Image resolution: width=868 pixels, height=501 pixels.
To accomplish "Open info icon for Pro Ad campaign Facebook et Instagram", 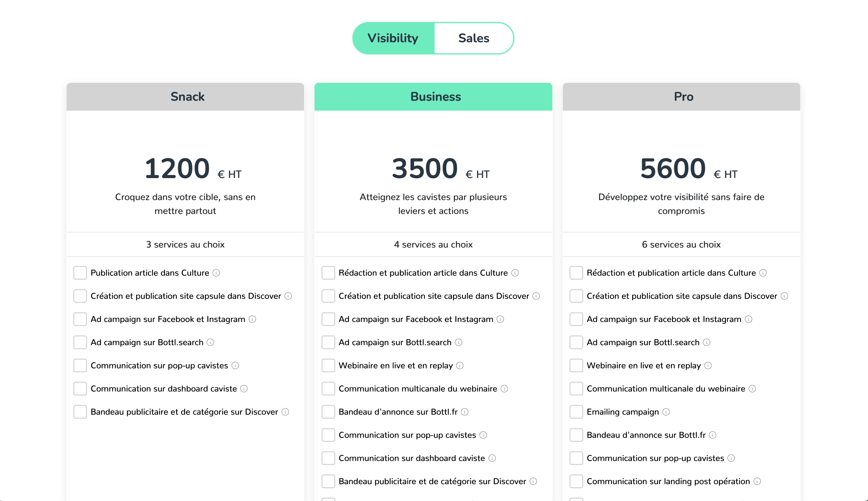I will coord(749,319).
